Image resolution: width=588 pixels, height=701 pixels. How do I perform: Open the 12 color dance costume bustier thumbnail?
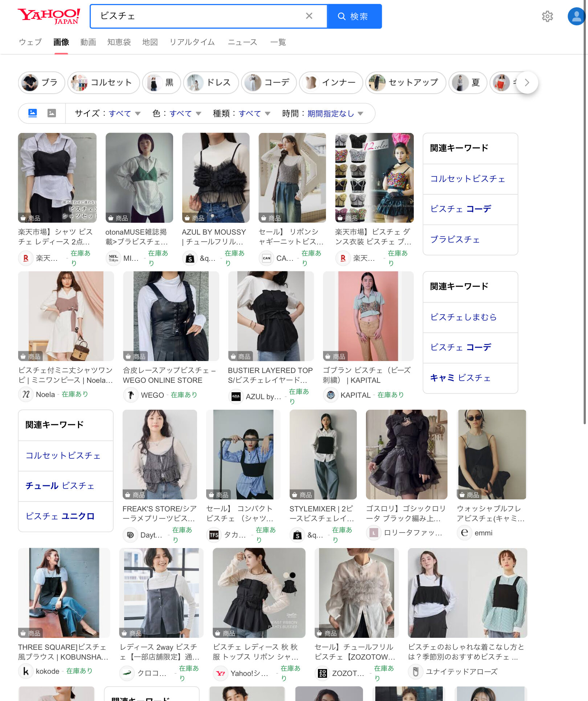374,178
